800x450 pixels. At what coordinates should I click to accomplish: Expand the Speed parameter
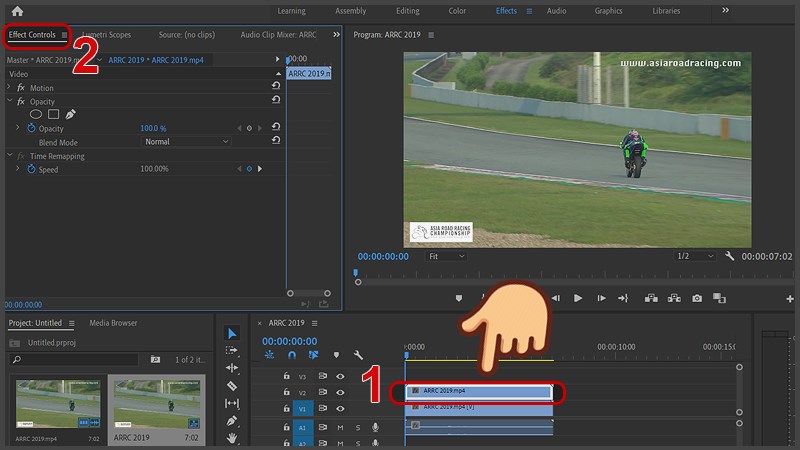(17, 168)
